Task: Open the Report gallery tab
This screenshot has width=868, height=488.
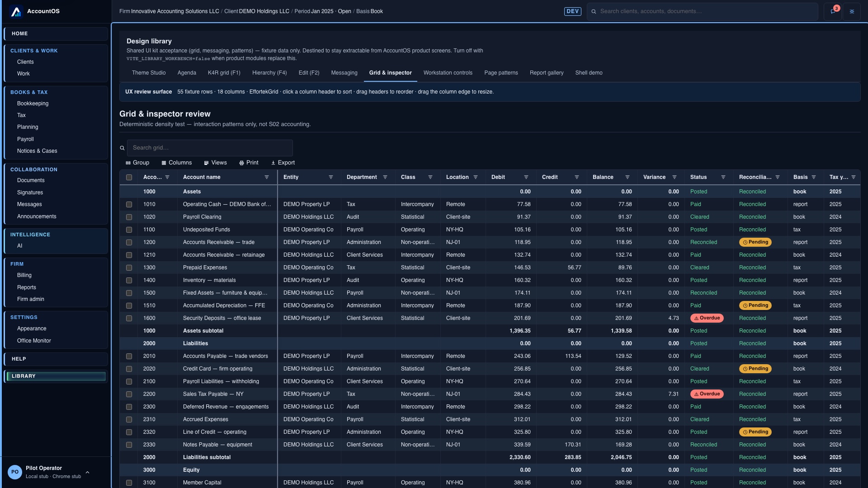Action: click(x=547, y=73)
